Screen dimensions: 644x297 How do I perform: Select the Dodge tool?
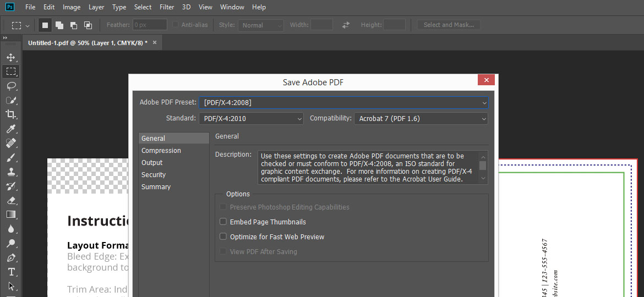tap(11, 244)
